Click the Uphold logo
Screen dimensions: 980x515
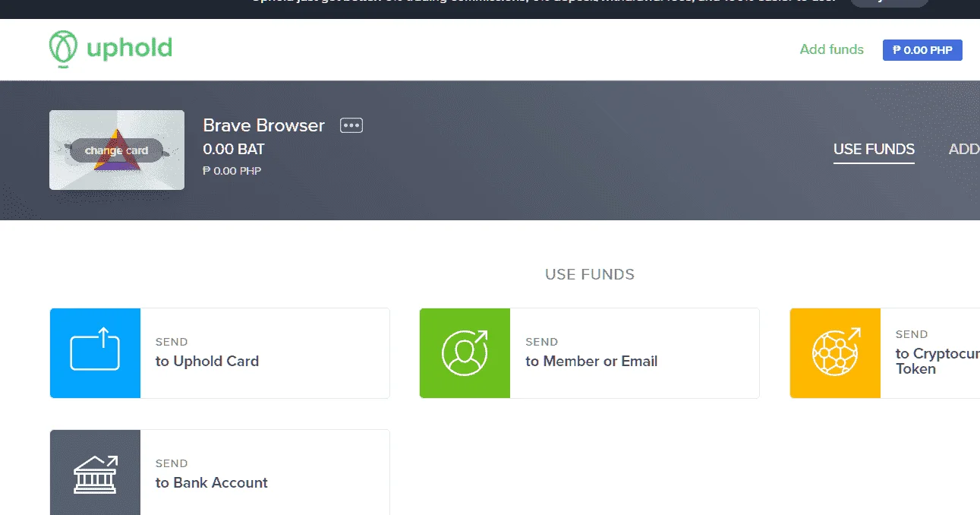click(111, 49)
